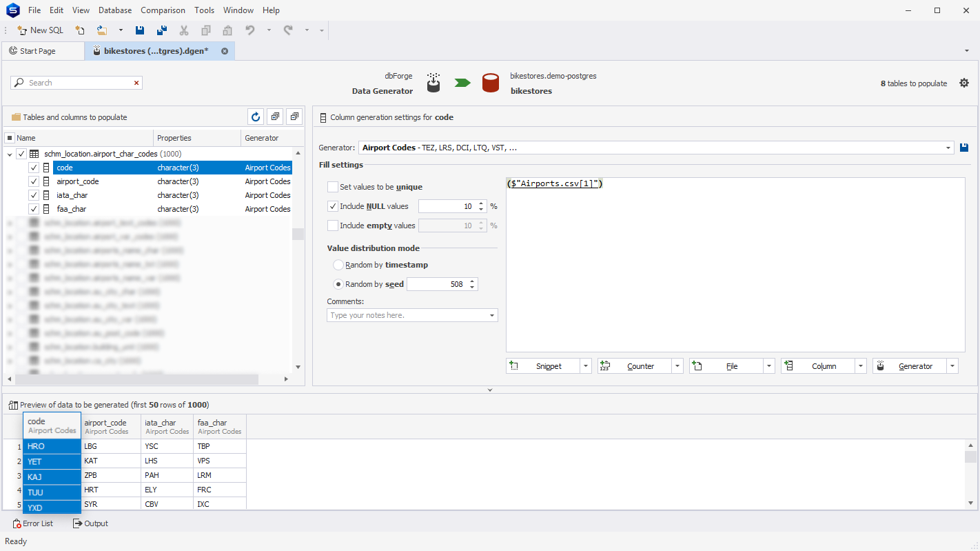980x551 pixels.
Task: Collapse the schm_location.airport_char_codes table node
Action: pos(10,154)
